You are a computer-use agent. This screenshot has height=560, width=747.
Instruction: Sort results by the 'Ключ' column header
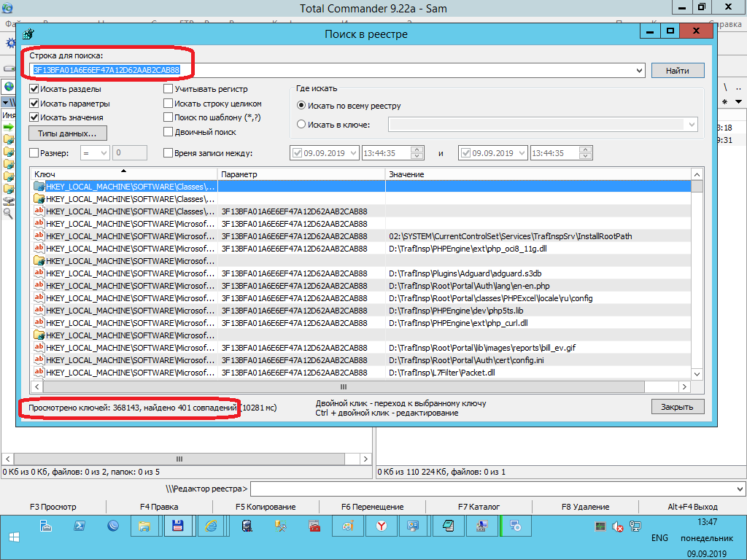(x=124, y=174)
